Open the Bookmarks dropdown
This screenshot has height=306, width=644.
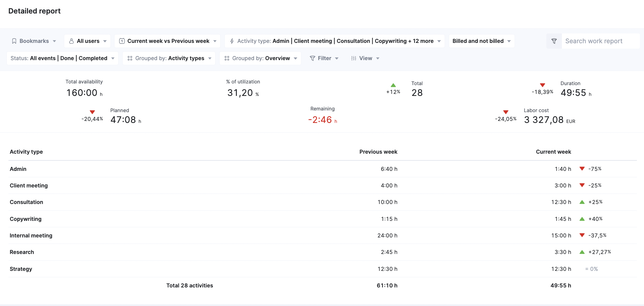(34, 41)
